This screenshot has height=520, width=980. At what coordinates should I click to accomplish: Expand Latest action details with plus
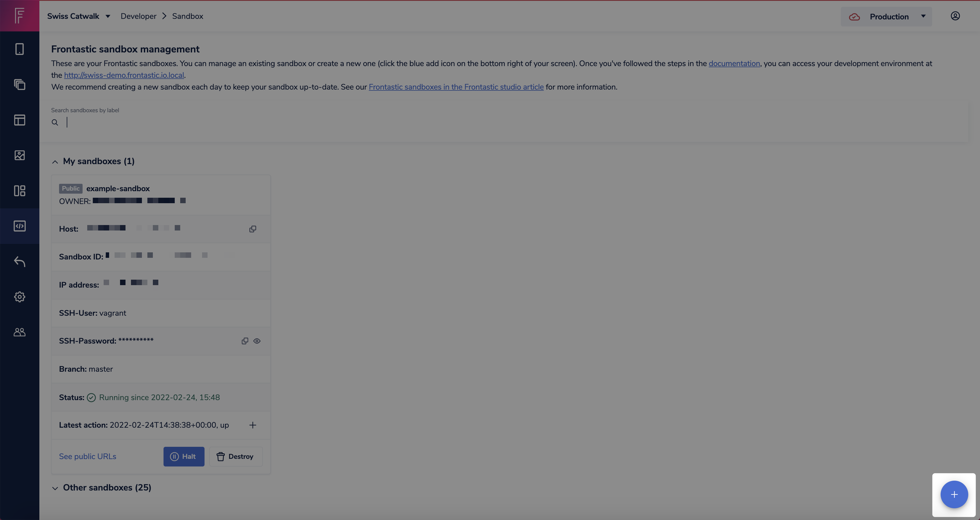pyautogui.click(x=253, y=425)
